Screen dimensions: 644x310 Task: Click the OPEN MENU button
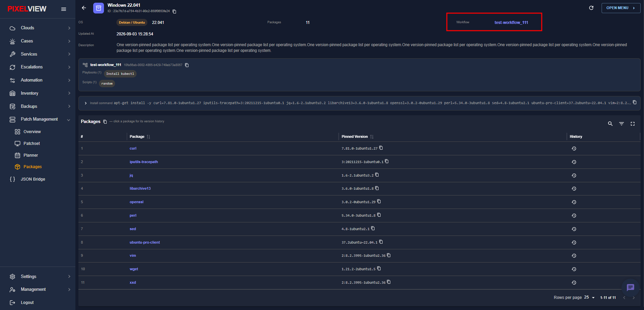pos(621,8)
